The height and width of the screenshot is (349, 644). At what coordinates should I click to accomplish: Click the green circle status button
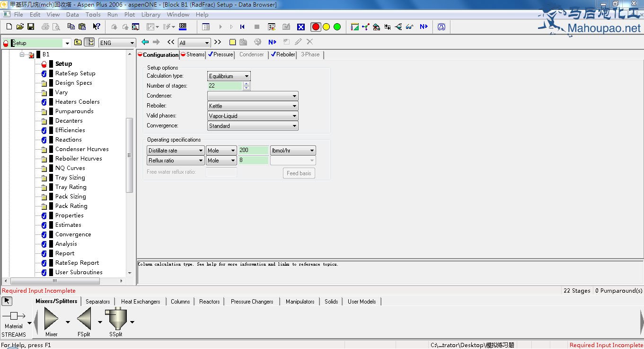337,27
